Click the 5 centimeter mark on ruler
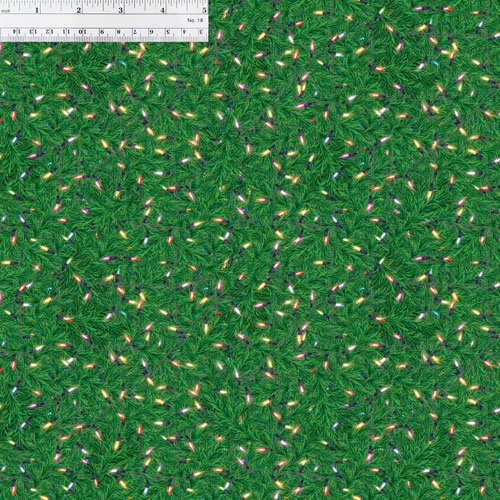 [168, 32]
